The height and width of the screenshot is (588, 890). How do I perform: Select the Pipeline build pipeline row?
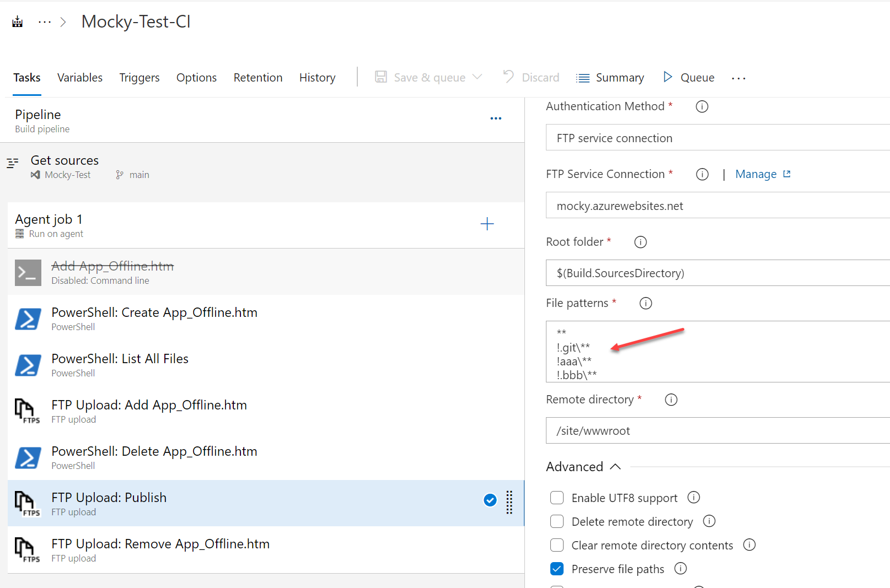[x=262, y=121]
